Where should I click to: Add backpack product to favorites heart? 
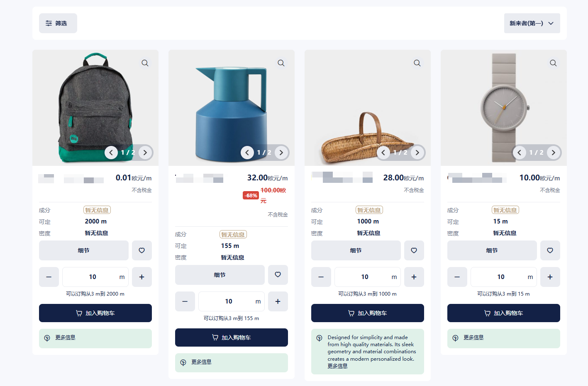coord(142,250)
